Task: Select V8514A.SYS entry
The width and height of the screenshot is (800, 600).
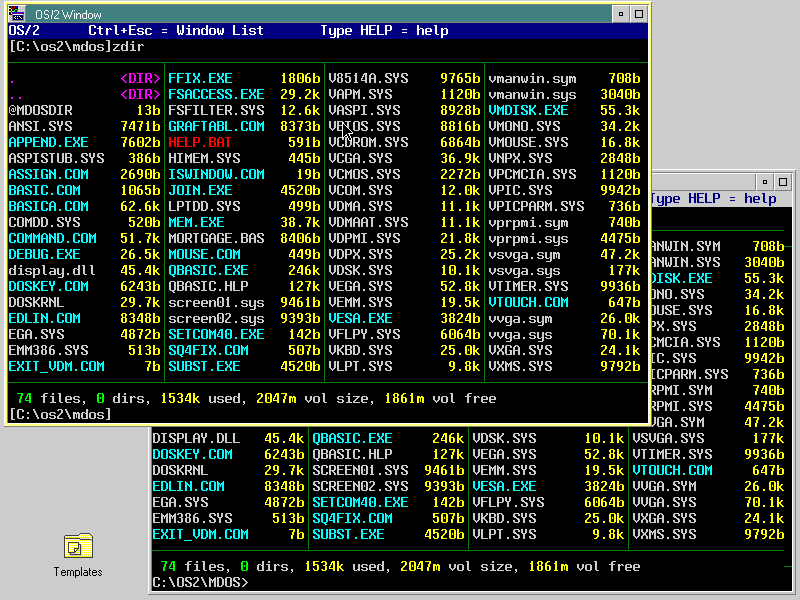Action: (x=368, y=79)
